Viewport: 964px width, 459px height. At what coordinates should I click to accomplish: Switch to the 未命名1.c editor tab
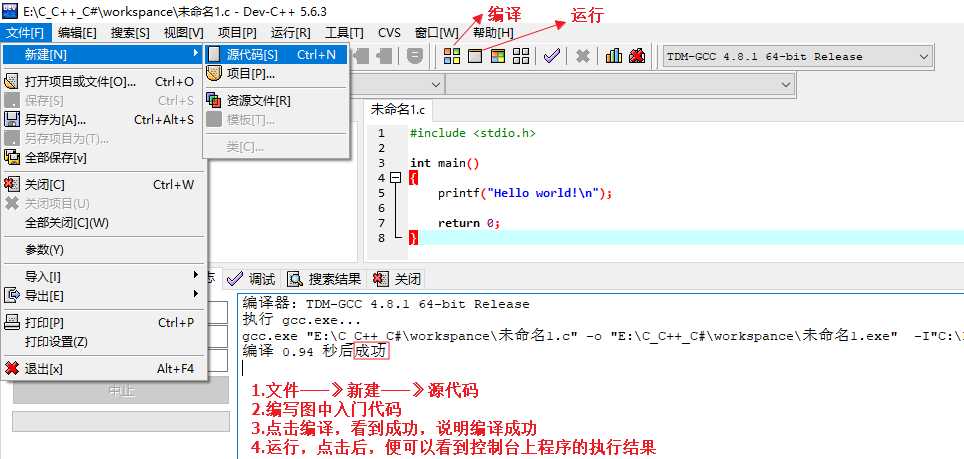[397, 110]
